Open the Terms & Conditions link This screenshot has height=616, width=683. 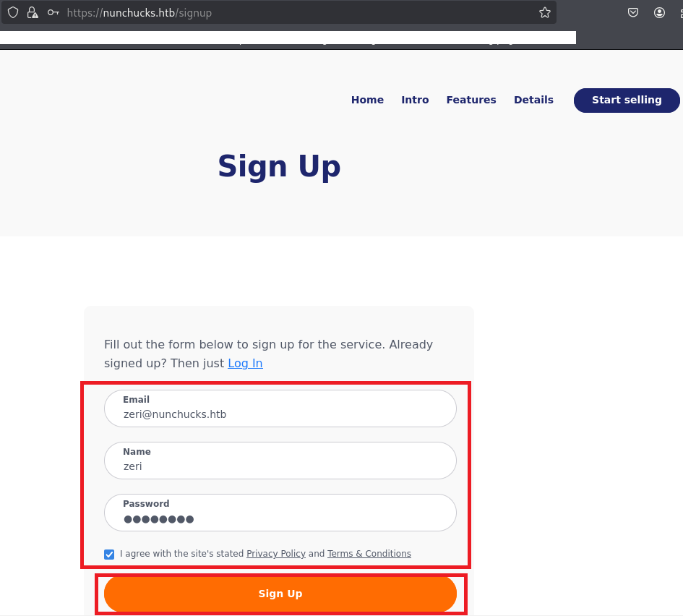click(x=369, y=554)
